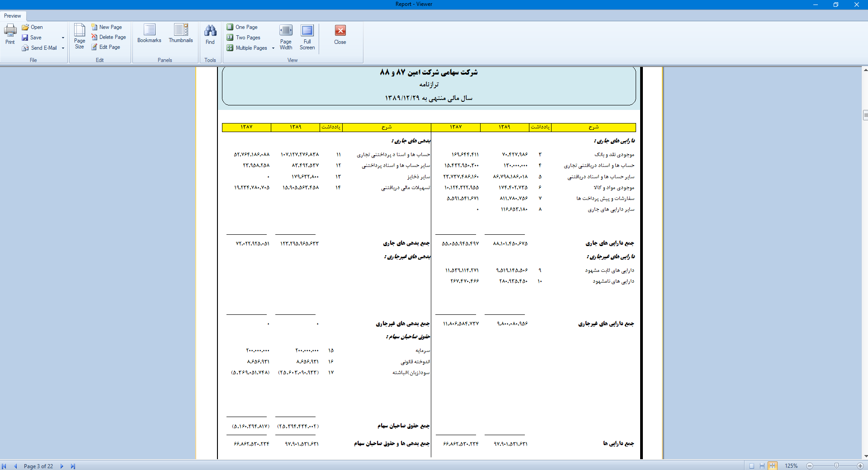
Task: Jump to the last page
Action: (73, 466)
